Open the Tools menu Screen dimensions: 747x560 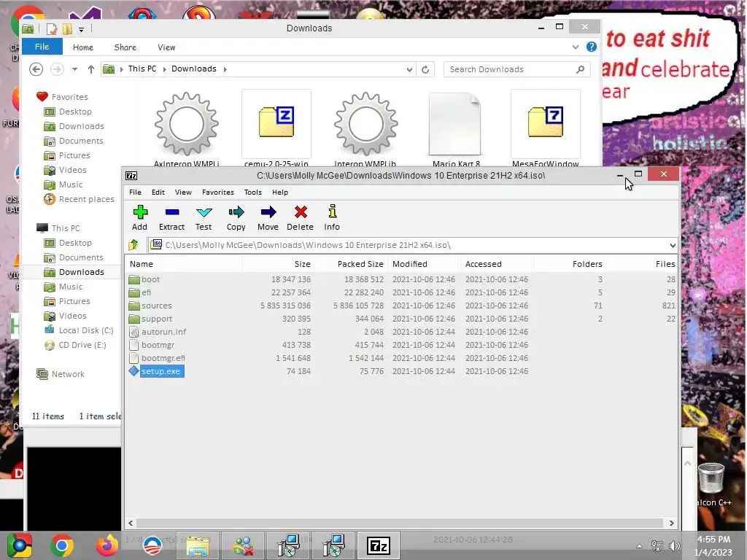253,192
